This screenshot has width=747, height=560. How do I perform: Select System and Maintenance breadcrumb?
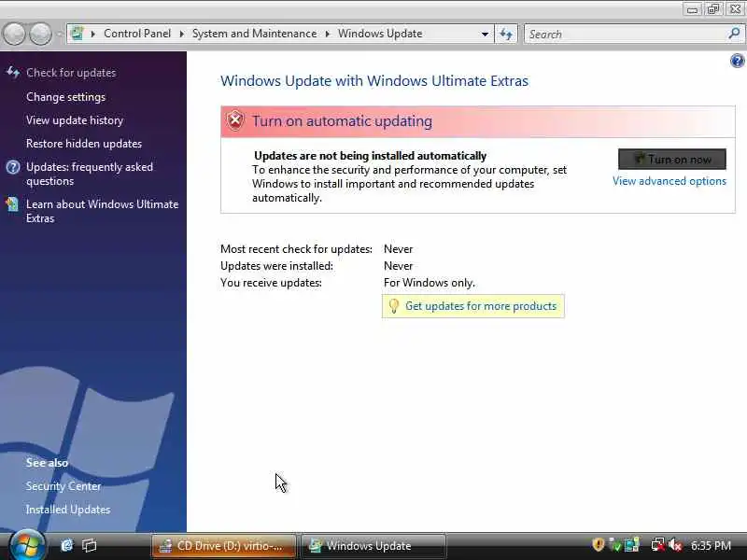pos(254,34)
